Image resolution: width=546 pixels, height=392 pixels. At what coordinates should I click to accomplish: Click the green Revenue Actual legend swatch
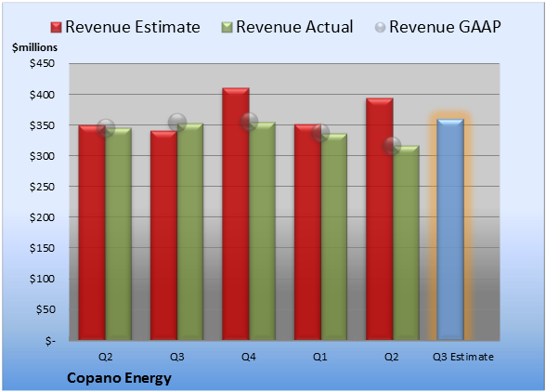tap(227, 28)
